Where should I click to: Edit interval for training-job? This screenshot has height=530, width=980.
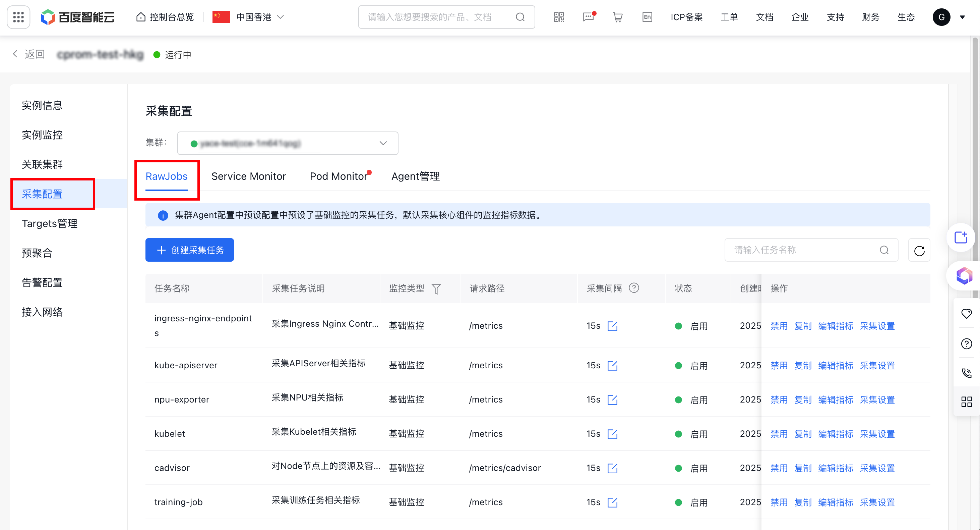[x=613, y=502]
